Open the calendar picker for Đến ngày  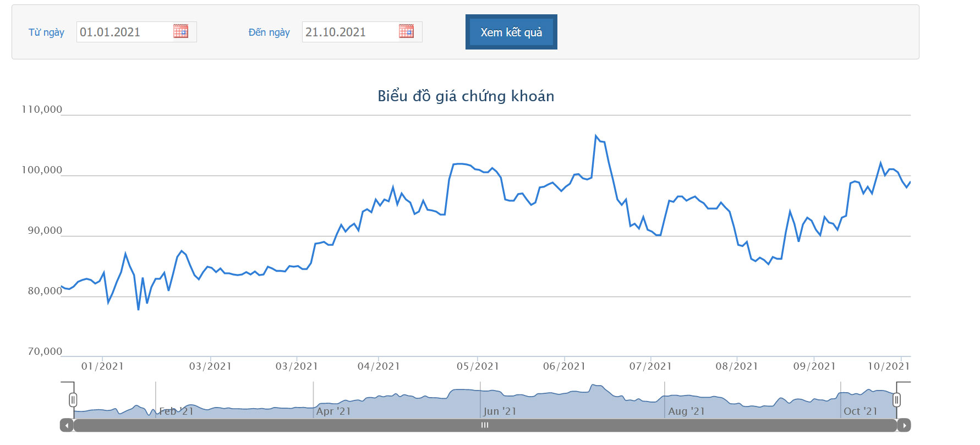pos(406,31)
